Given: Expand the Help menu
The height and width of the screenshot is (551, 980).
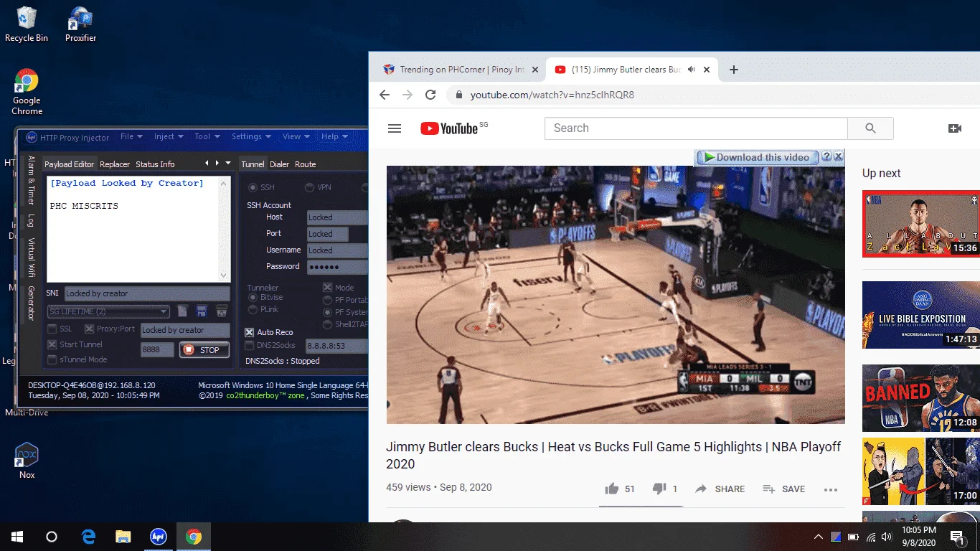Looking at the screenshot, I should (334, 136).
